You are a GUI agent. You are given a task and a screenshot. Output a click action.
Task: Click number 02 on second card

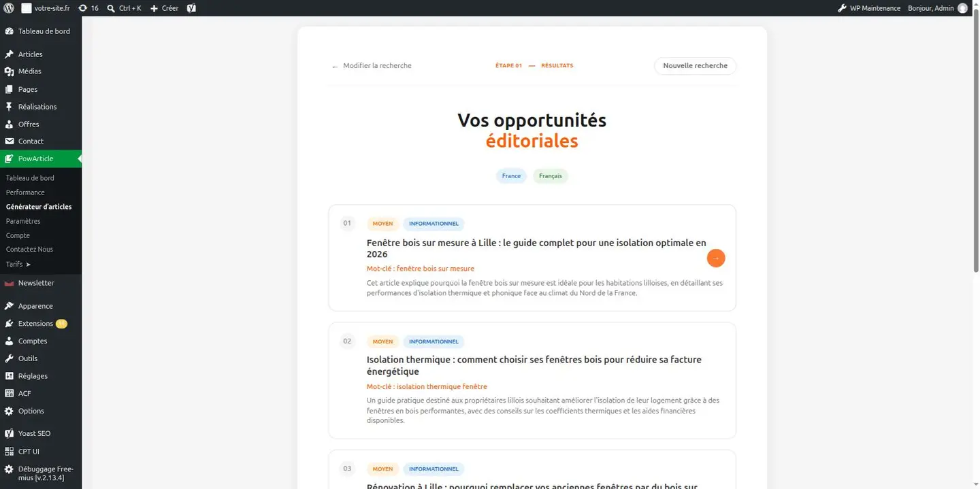[347, 341]
